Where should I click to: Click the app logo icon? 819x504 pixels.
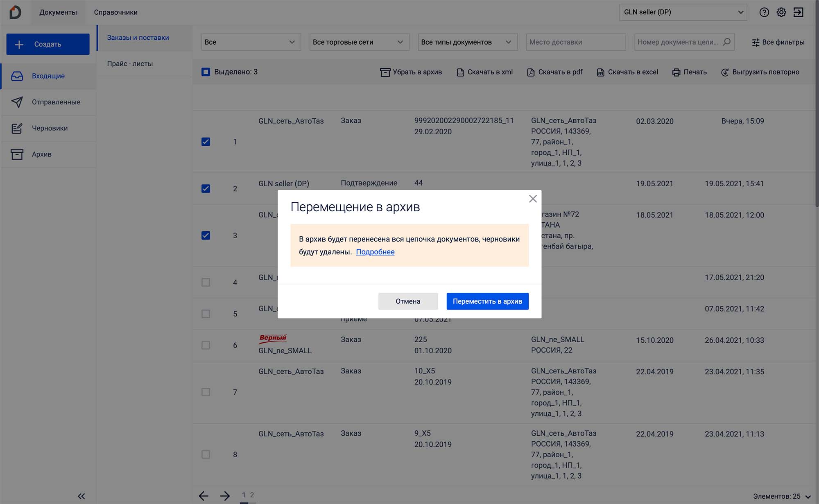[15, 12]
